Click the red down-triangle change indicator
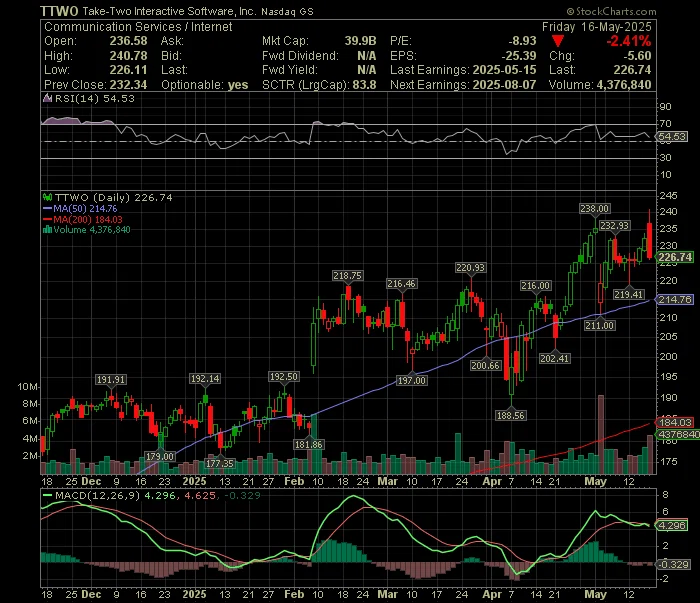Viewport: 700px width, 603px height. point(557,41)
